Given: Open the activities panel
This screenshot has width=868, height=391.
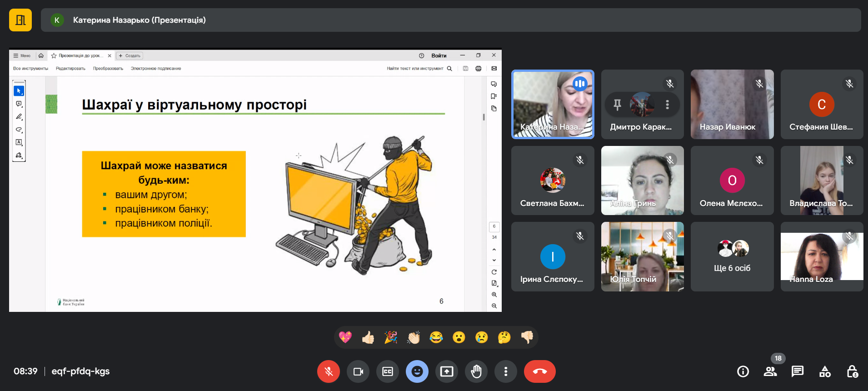Looking at the screenshot, I should click(x=825, y=371).
